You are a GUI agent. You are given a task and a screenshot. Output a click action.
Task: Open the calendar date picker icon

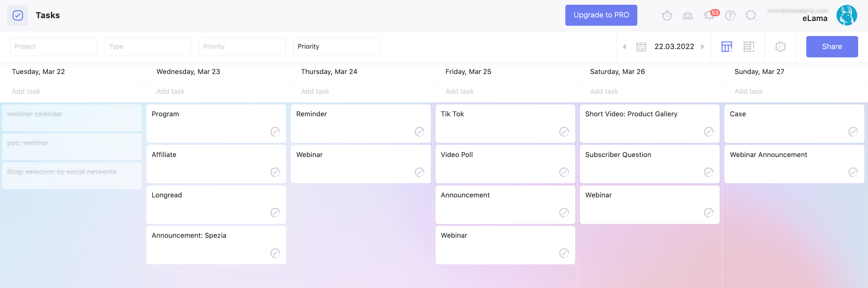tap(641, 47)
